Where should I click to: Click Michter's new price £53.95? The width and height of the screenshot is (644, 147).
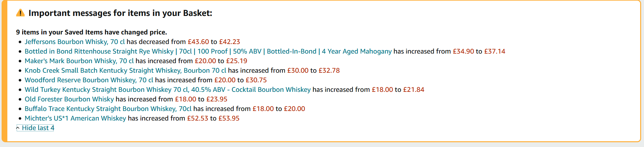[229, 118]
